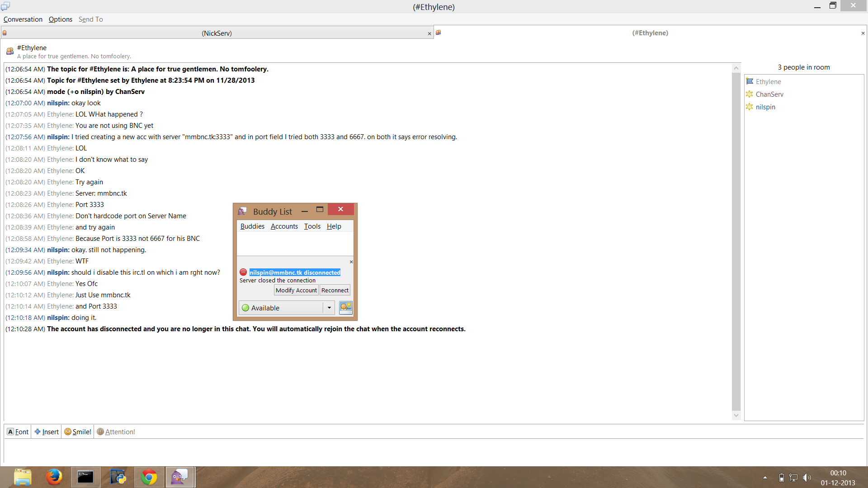The height and width of the screenshot is (488, 868).
Task: Dismiss the disconnected account notice
Action: click(351, 262)
